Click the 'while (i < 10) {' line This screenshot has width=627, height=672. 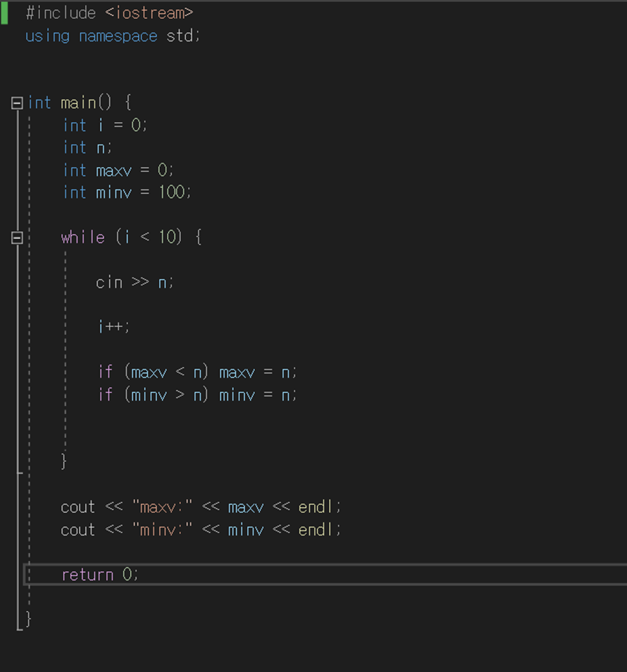coord(132,237)
